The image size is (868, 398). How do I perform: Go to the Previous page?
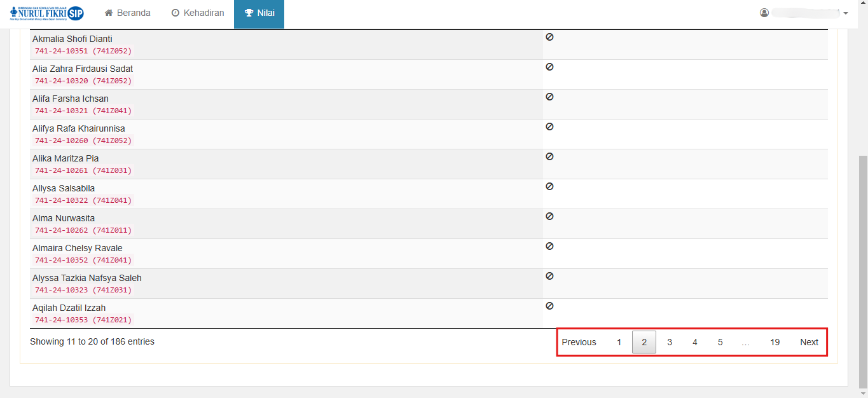point(579,342)
